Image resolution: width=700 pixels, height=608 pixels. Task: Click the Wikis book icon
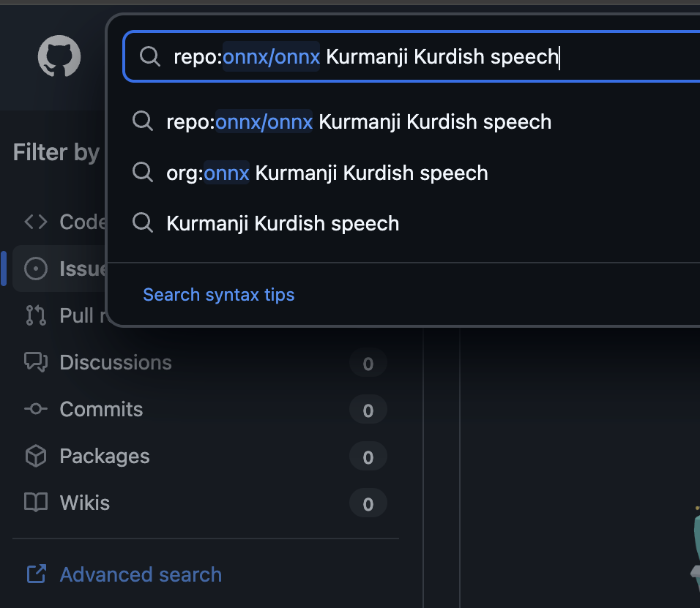(36, 503)
